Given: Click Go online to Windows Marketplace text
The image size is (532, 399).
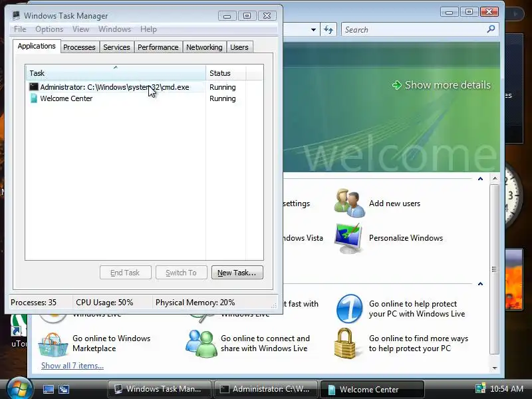Looking at the screenshot, I should (x=111, y=343).
